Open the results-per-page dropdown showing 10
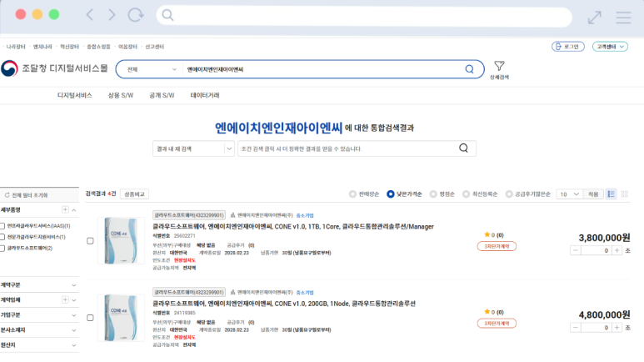 coord(569,194)
